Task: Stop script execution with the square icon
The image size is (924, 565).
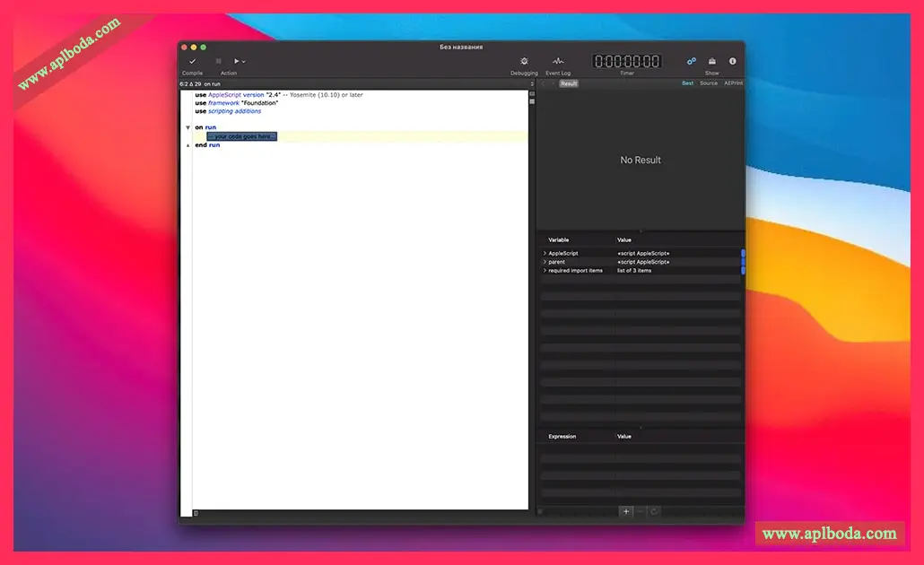Action: [218, 61]
